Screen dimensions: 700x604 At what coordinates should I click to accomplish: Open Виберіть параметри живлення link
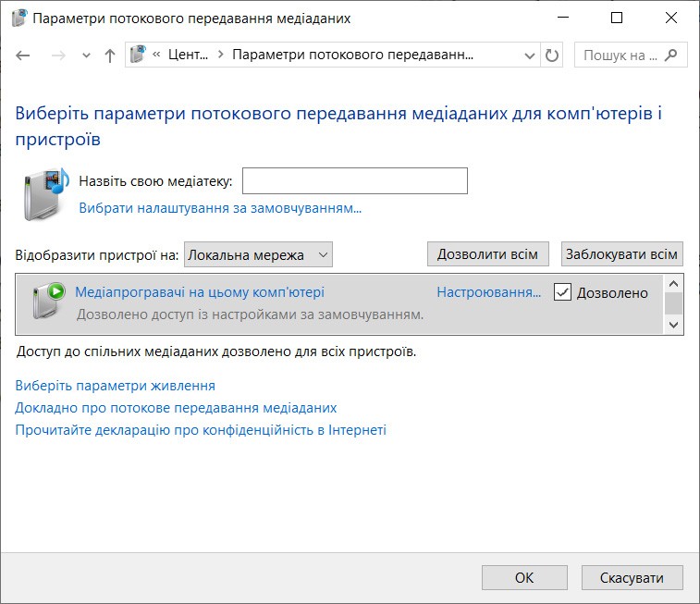click(x=116, y=386)
